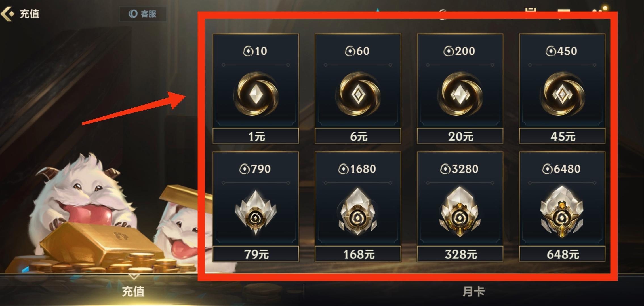Buy with the 168元 price button
644x306 pixels.
coord(358,254)
